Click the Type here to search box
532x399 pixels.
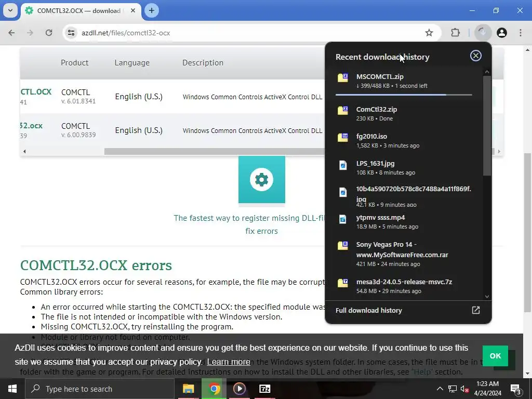tap(99, 389)
